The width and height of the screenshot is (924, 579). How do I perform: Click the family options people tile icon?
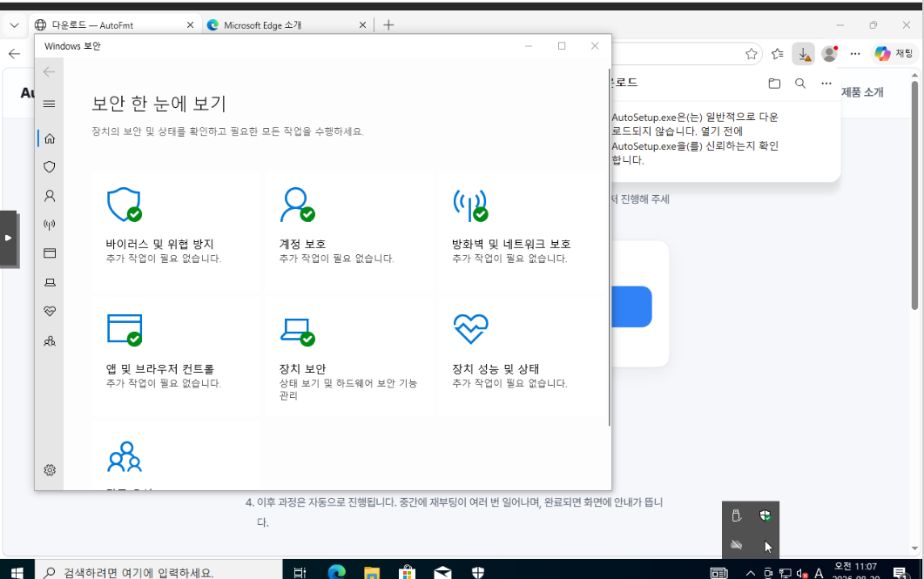point(125,457)
